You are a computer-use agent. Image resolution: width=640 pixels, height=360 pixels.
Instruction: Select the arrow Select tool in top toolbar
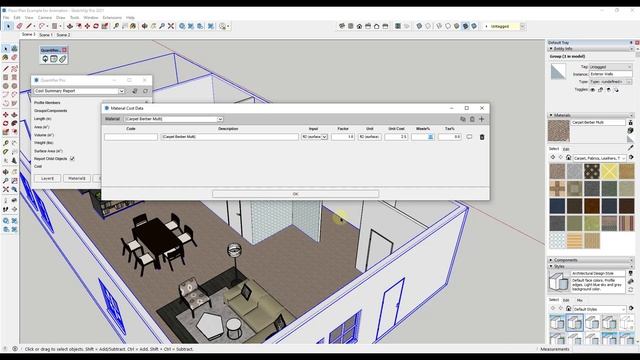(x=8, y=26)
